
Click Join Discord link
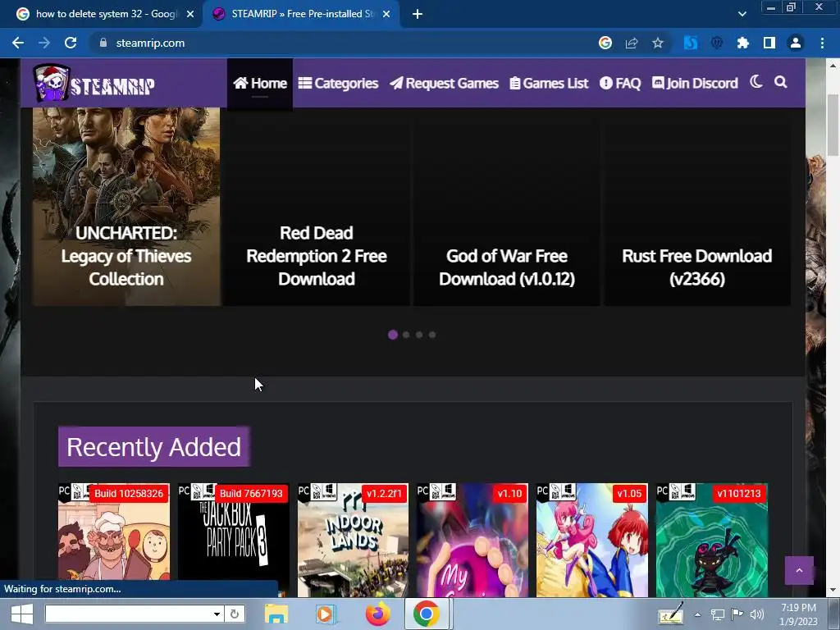click(695, 83)
